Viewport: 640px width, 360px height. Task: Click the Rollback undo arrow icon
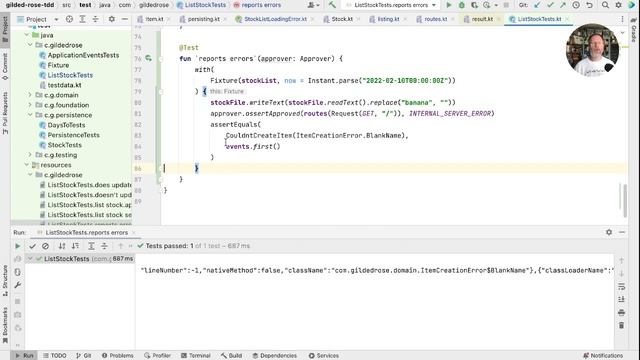pos(589,5)
